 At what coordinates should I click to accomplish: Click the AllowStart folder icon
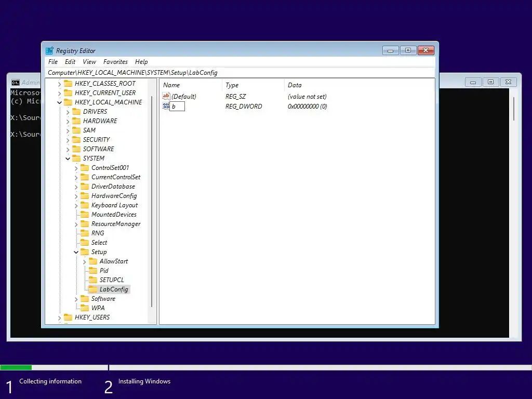tap(93, 261)
